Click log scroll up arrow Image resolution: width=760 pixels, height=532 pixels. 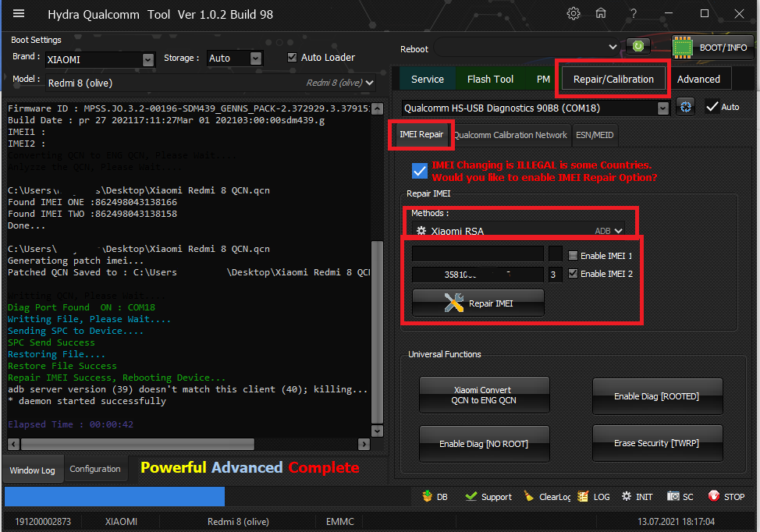[x=377, y=108]
